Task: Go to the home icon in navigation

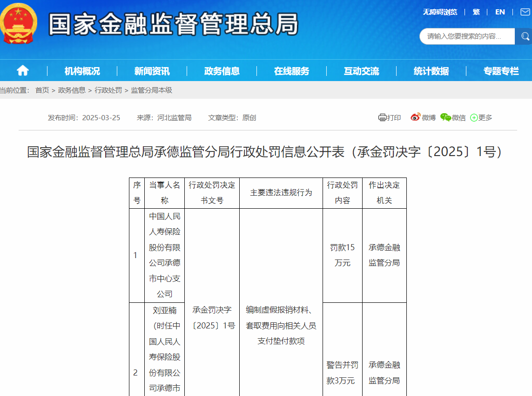Action: (x=23, y=71)
